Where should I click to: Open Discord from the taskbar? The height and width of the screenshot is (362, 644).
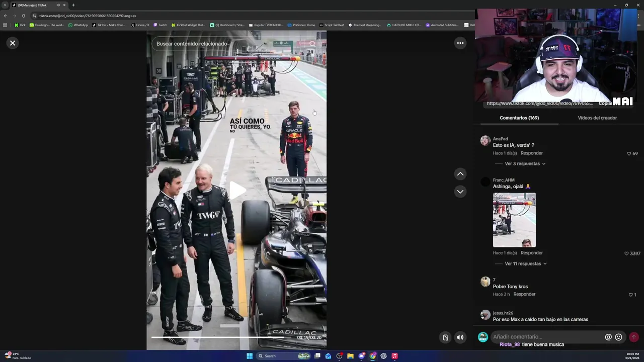coord(361,356)
